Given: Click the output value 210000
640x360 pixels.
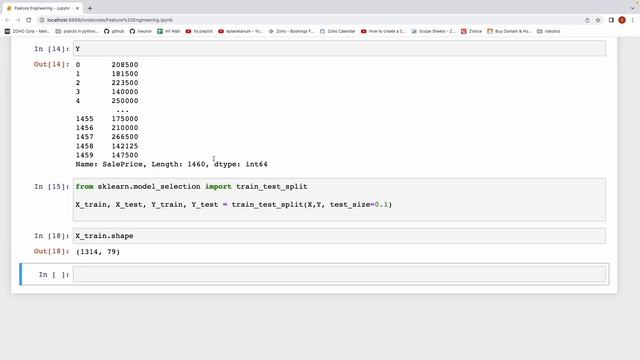Looking at the screenshot, I should point(125,128).
